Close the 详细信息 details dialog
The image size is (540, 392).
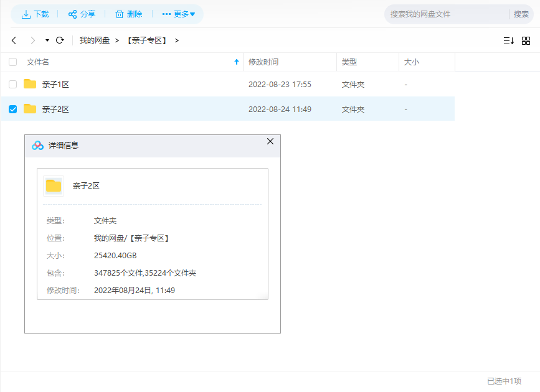click(270, 142)
